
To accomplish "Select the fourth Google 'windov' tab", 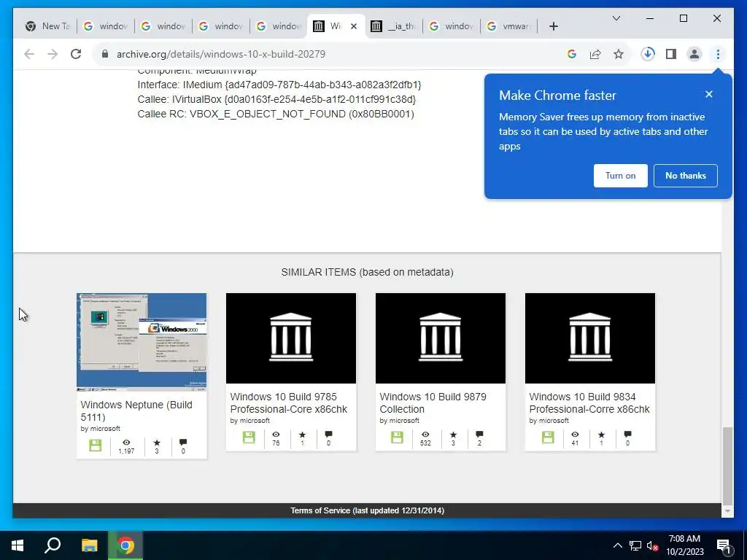I will point(279,26).
